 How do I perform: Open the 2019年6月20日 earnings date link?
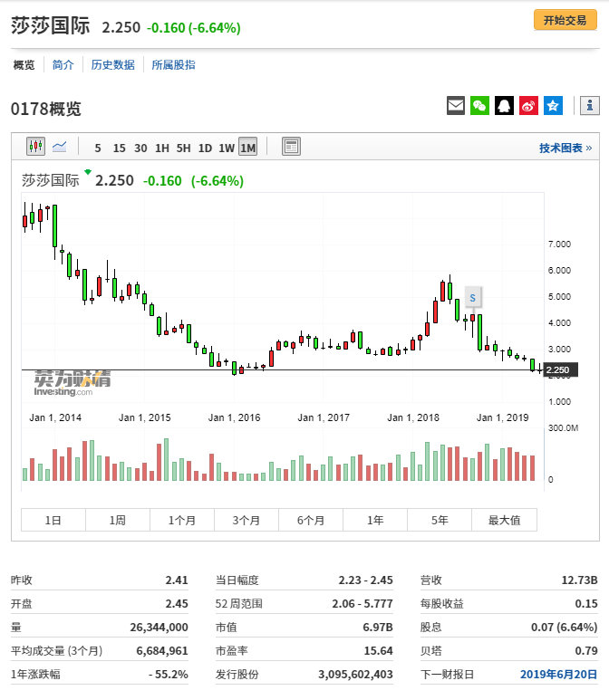pyautogui.click(x=558, y=674)
